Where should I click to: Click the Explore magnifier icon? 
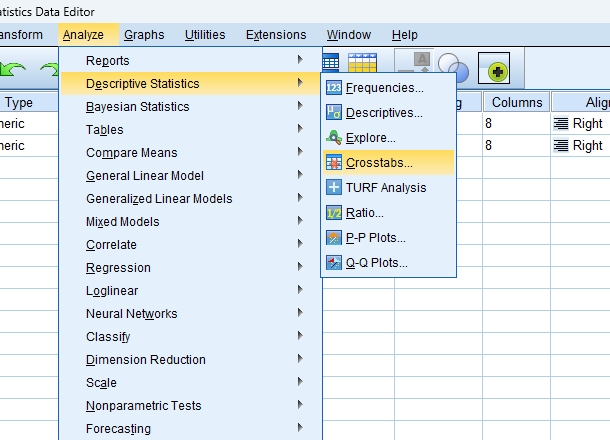pos(335,137)
